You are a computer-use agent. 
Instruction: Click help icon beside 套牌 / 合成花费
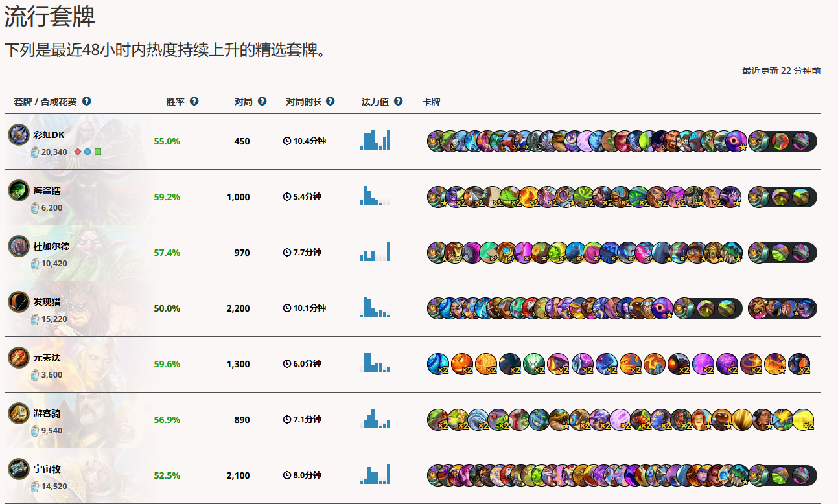tap(87, 102)
